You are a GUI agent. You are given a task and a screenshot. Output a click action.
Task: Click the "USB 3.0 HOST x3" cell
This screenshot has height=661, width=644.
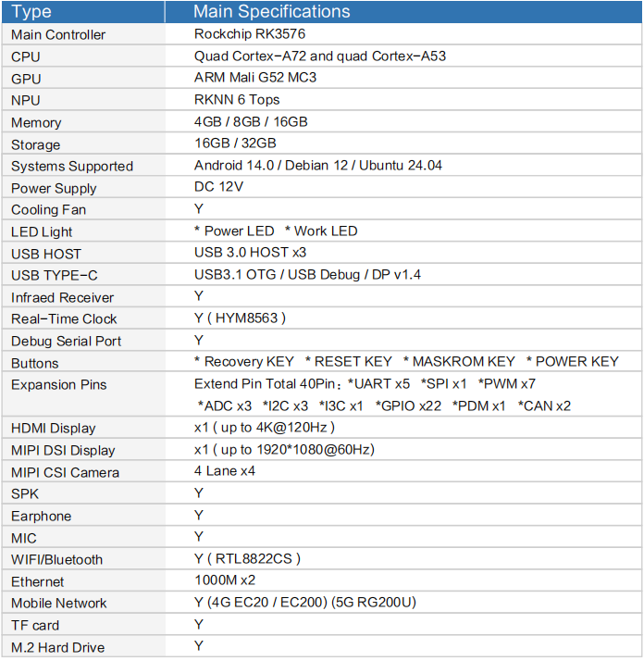click(250, 253)
